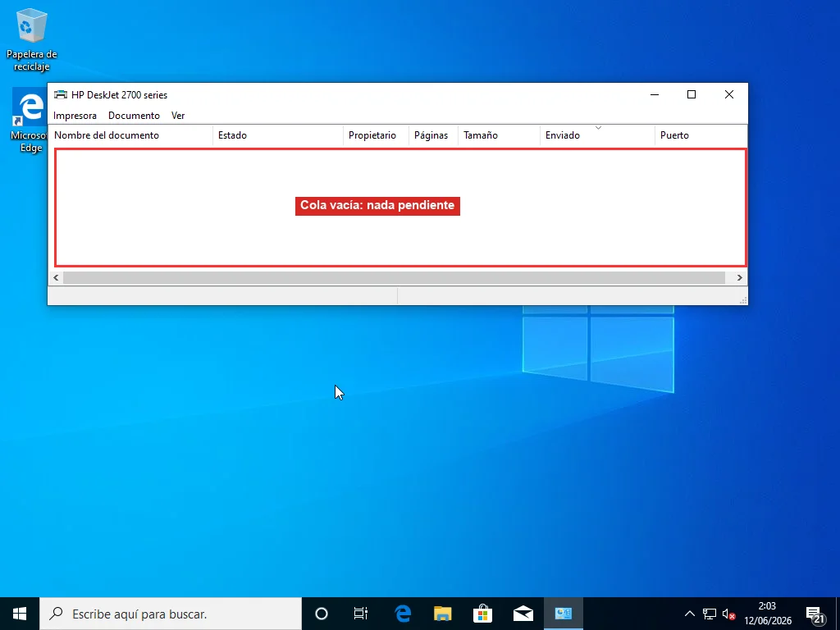Sort by Estado column header
Viewport: 840px width, 630px height.
278,135
